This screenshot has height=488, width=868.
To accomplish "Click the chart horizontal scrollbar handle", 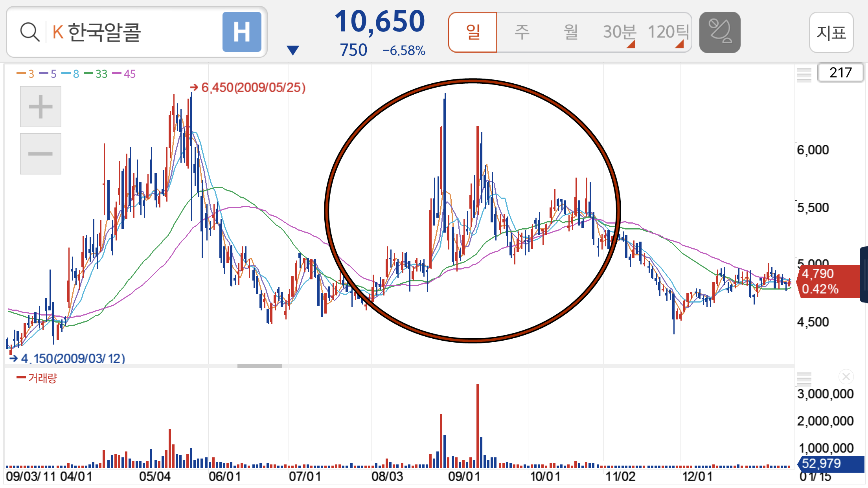I will [x=259, y=366].
